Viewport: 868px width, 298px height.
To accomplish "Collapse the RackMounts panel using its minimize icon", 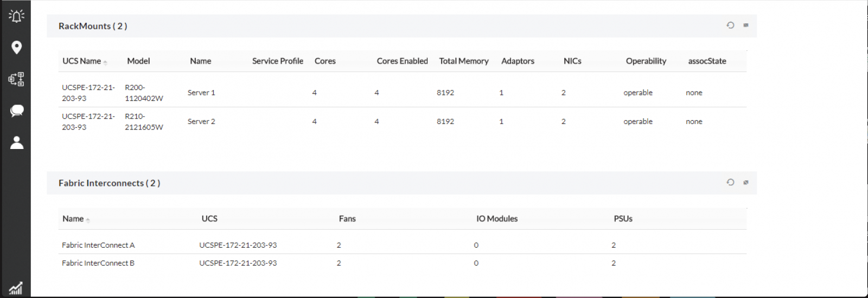I will [746, 25].
